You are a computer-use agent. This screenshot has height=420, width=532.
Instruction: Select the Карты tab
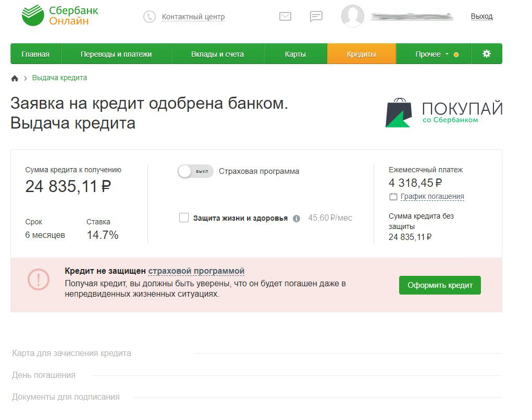(295, 54)
